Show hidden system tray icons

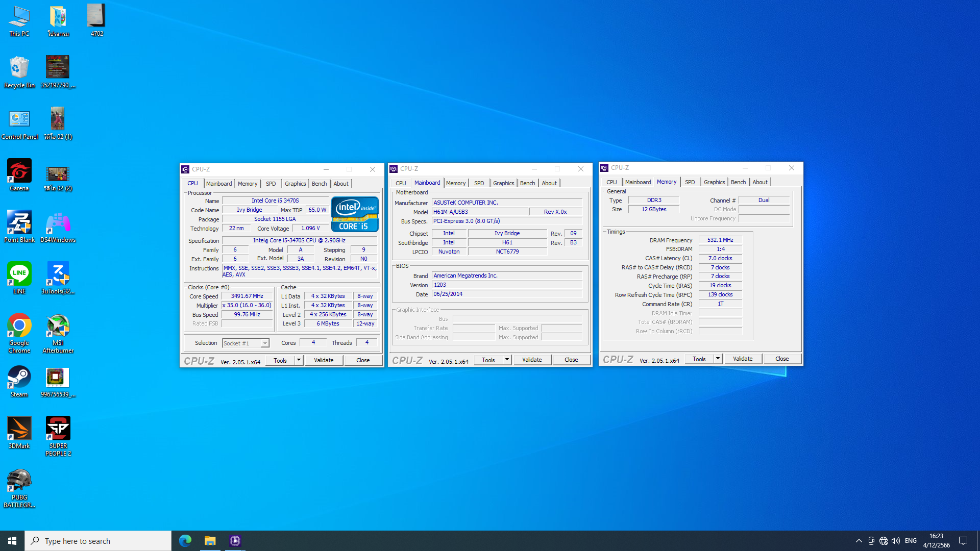pos(859,541)
